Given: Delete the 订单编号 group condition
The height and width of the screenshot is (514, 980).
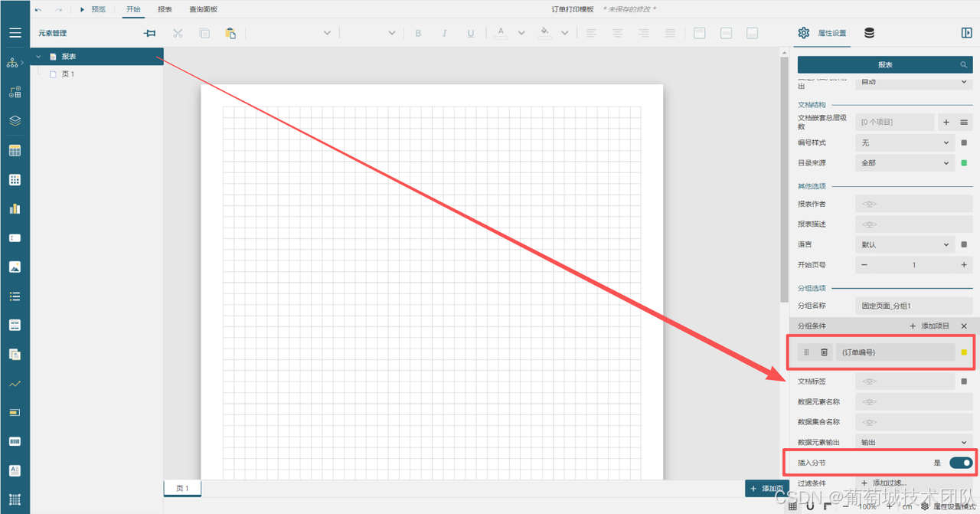Looking at the screenshot, I should [824, 352].
